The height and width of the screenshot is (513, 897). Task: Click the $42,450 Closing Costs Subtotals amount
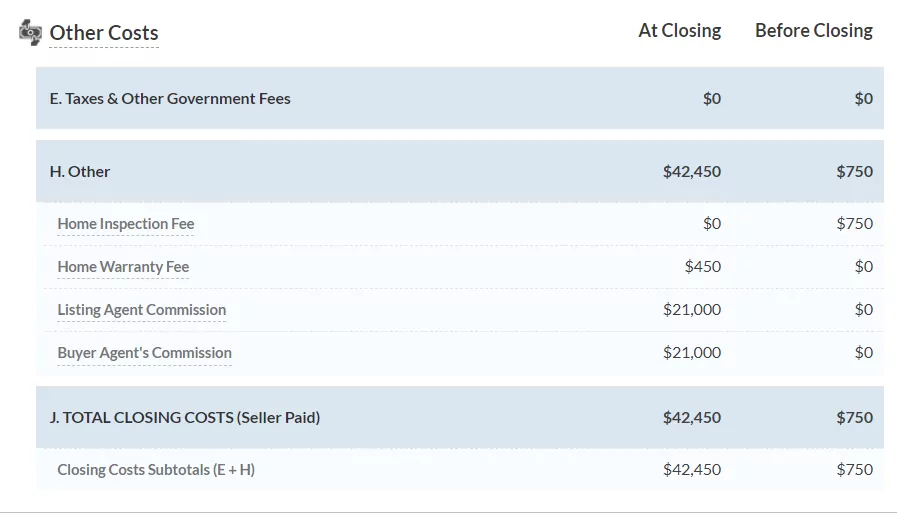click(691, 470)
